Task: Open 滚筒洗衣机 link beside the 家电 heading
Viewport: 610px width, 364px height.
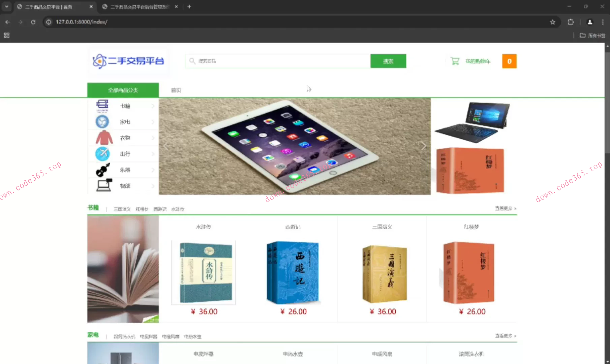Action: [x=124, y=336]
